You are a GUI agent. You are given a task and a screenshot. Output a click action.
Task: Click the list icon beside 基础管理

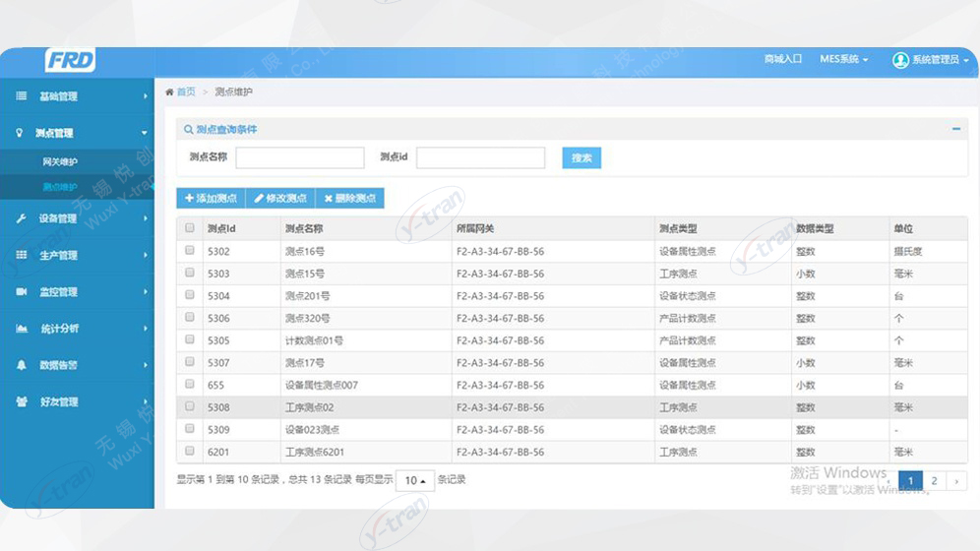point(21,96)
